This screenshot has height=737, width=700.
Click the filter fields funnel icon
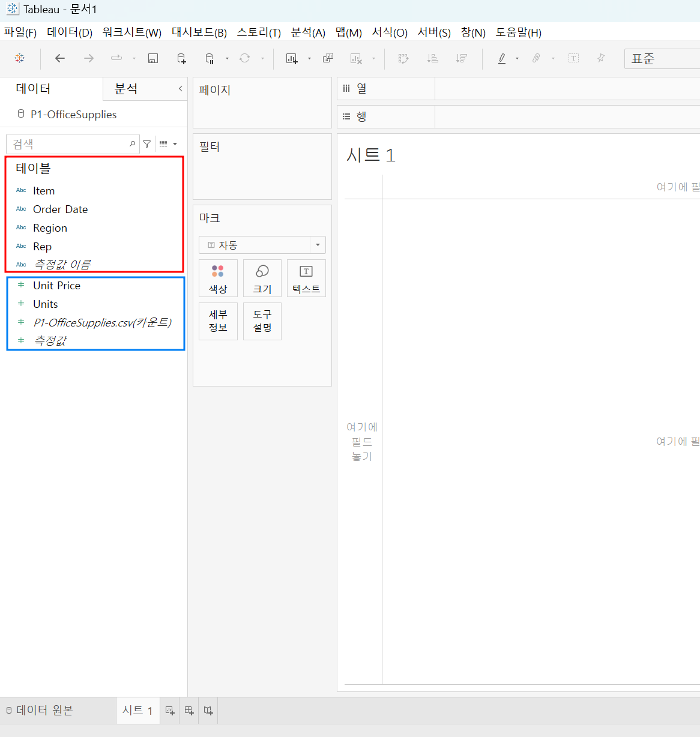(147, 144)
